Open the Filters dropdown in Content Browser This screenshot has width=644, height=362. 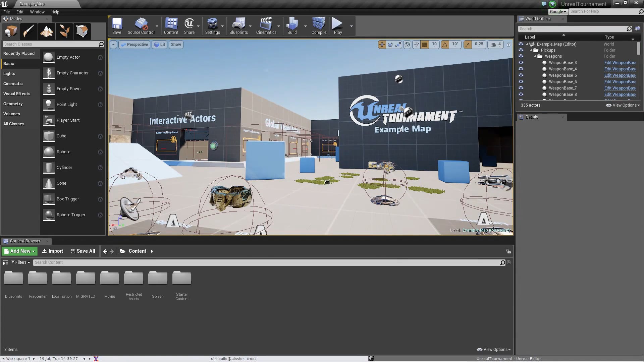pos(21,262)
